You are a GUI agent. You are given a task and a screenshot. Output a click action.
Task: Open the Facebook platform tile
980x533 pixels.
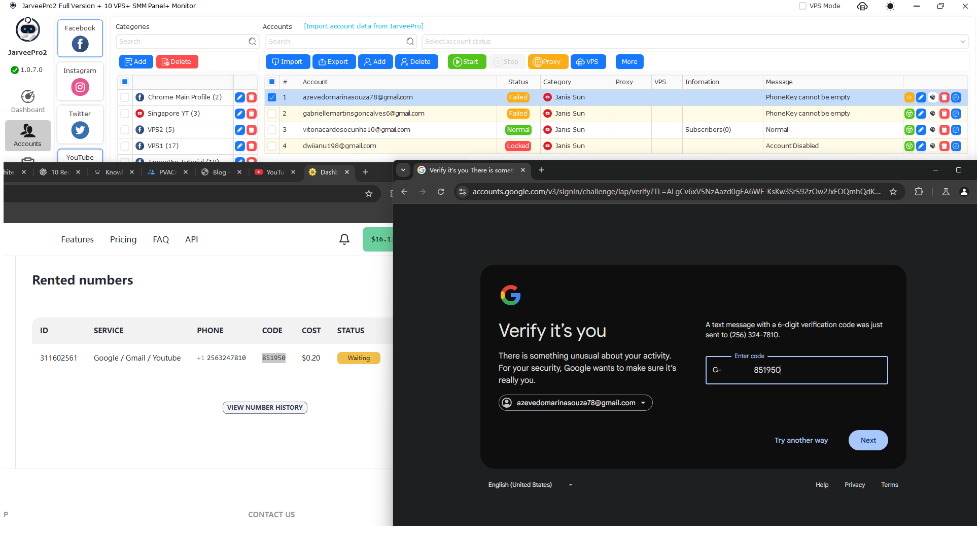click(80, 39)
